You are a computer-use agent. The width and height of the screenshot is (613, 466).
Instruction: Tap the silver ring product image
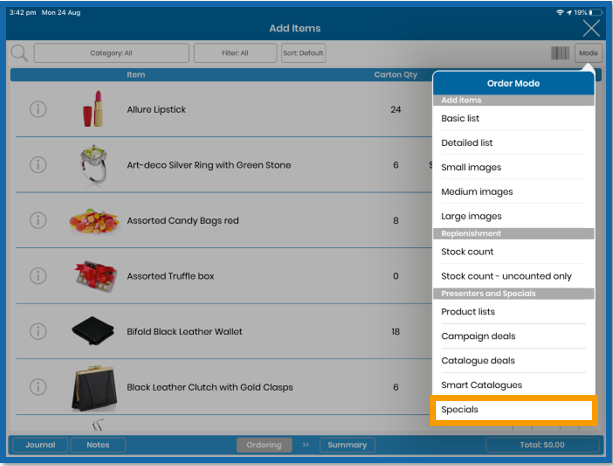pyautogui.click(x=93, y=164)
